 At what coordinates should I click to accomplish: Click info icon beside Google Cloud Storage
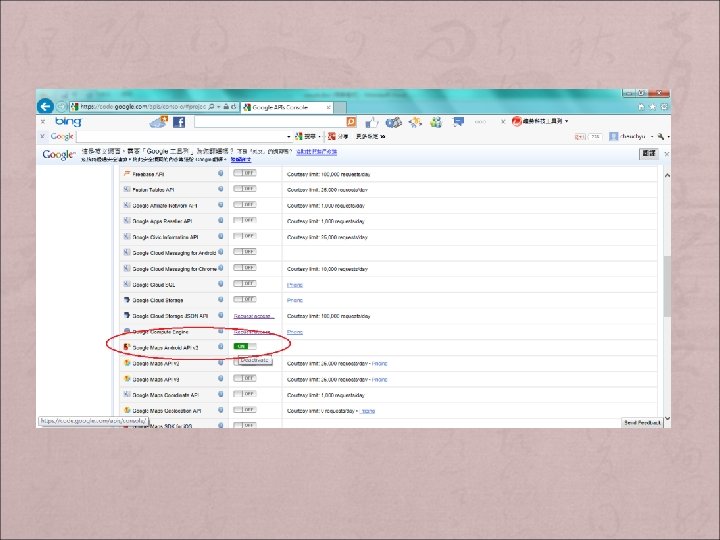221,300
